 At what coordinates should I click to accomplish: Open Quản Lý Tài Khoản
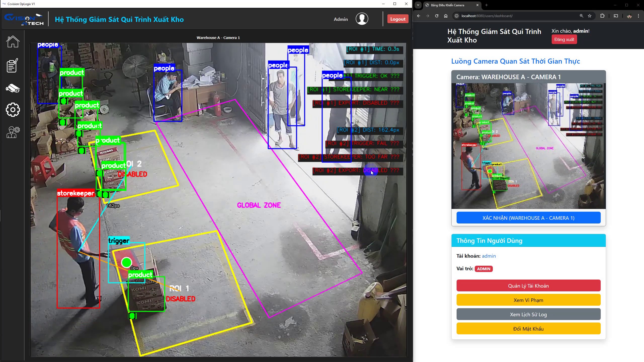[528, 286]
